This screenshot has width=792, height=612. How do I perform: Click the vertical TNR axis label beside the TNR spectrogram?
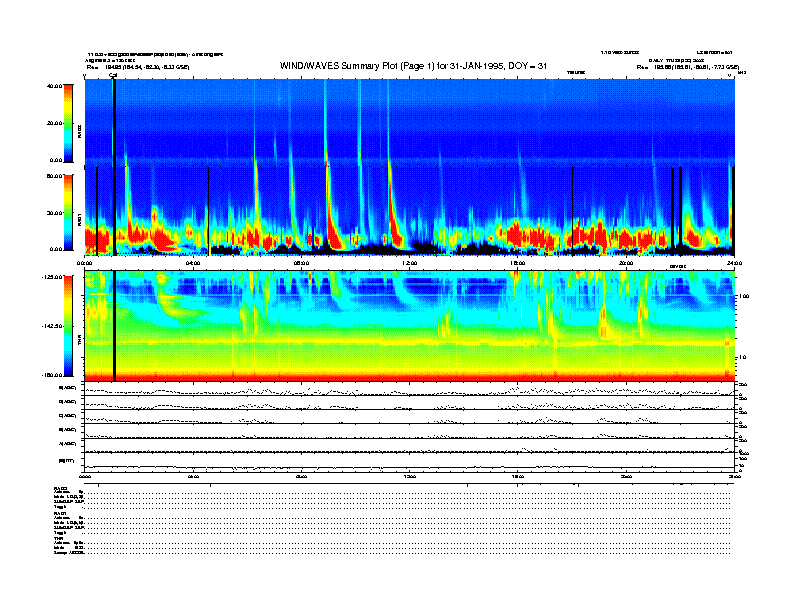(79, 342)
